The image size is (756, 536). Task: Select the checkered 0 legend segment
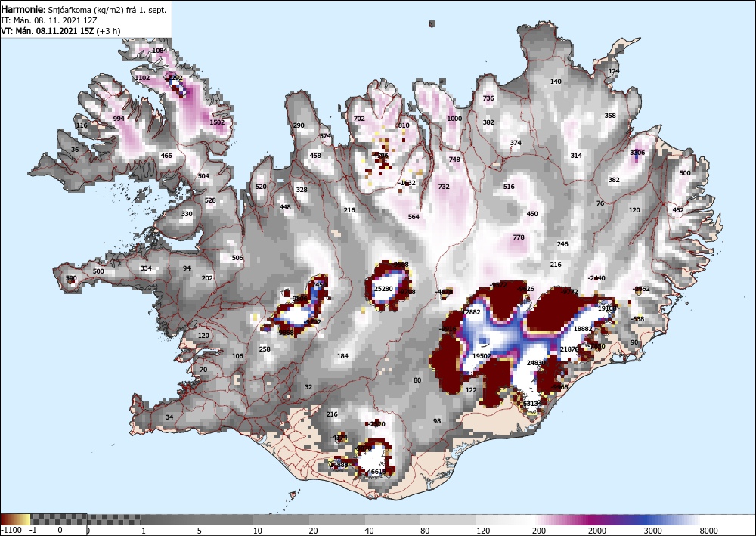pos(58,519)
